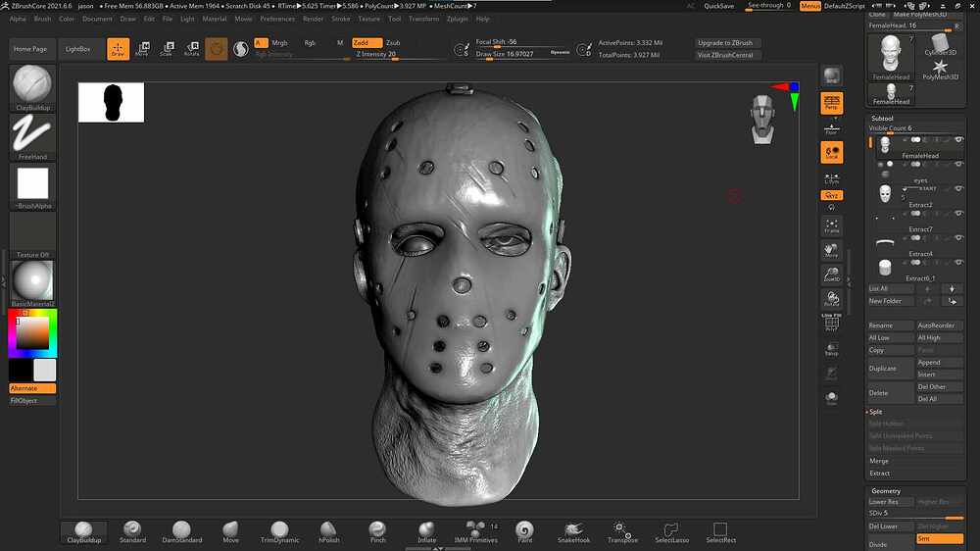Viewport: 980px width, 551px height.
Task: Click the Home Page button
Action: click(x=30, y=49)
